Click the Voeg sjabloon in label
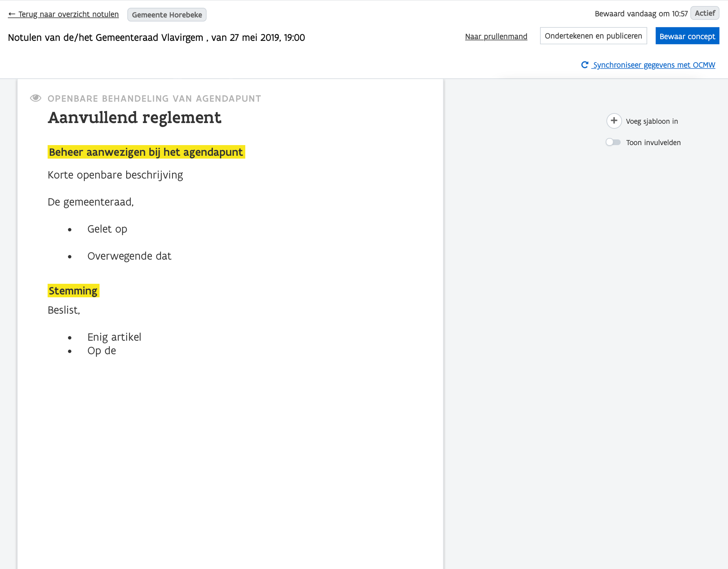Viewport: 728px width, 569px height. 652,121
